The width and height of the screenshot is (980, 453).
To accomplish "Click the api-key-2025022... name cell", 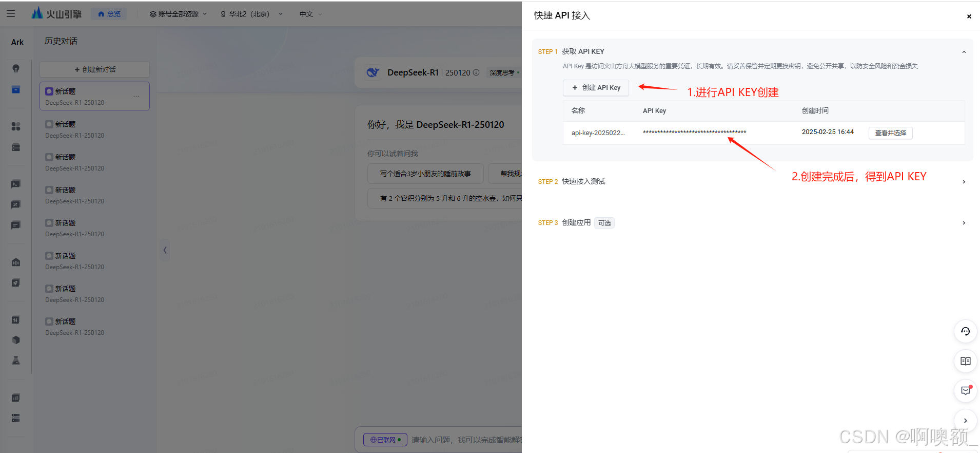I will pyautogui.click(x=598, y=133).
